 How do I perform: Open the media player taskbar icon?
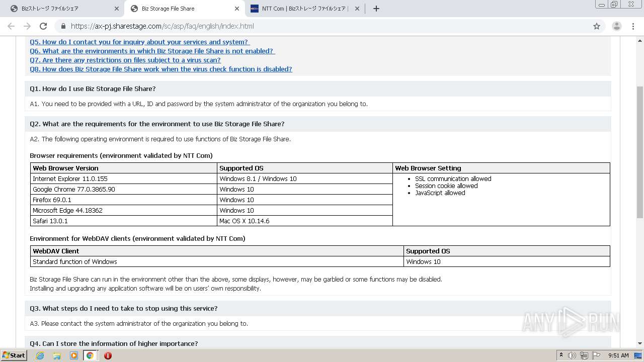pyautogui.click(x=73, y=355)
